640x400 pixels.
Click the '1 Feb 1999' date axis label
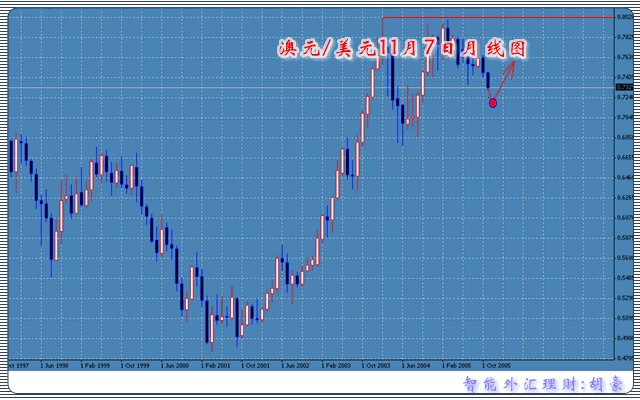coord(95,366)
